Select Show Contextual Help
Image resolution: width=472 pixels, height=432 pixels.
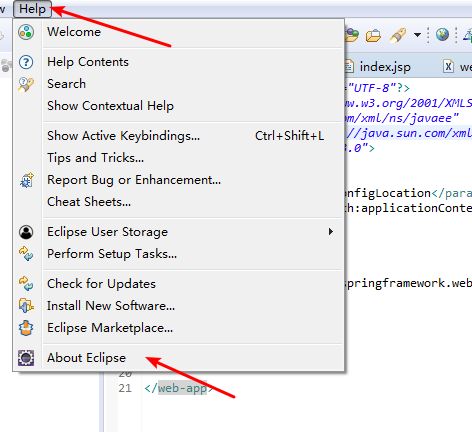pyautogui.click(x=178, y=106)
